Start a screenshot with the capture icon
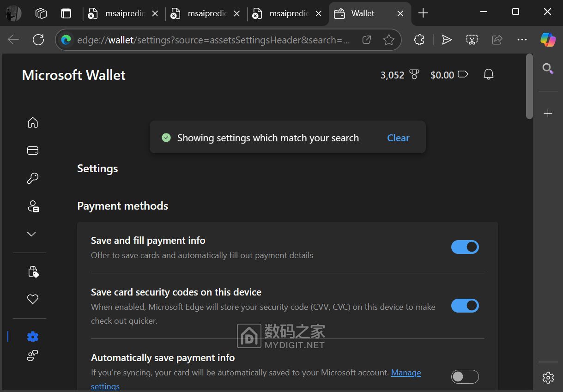Screen dimensions: 563x392 472,40
